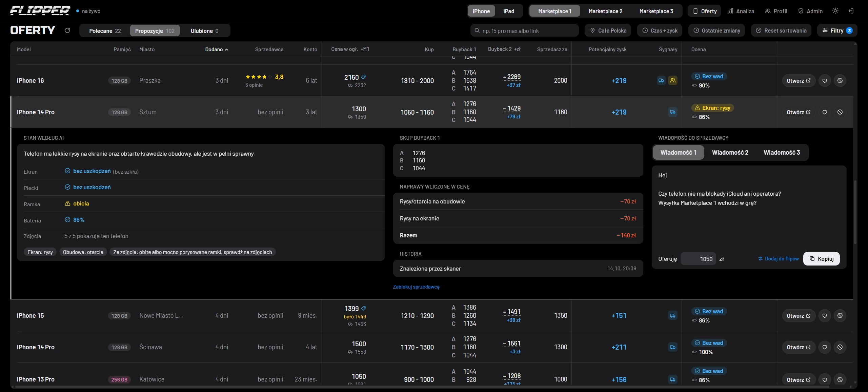Expand the iPhone 15 Nowe Miasto row
Image resolution: width=868 pixels, height=392 pixels.
pyautogui.click(x=431, y=316)
